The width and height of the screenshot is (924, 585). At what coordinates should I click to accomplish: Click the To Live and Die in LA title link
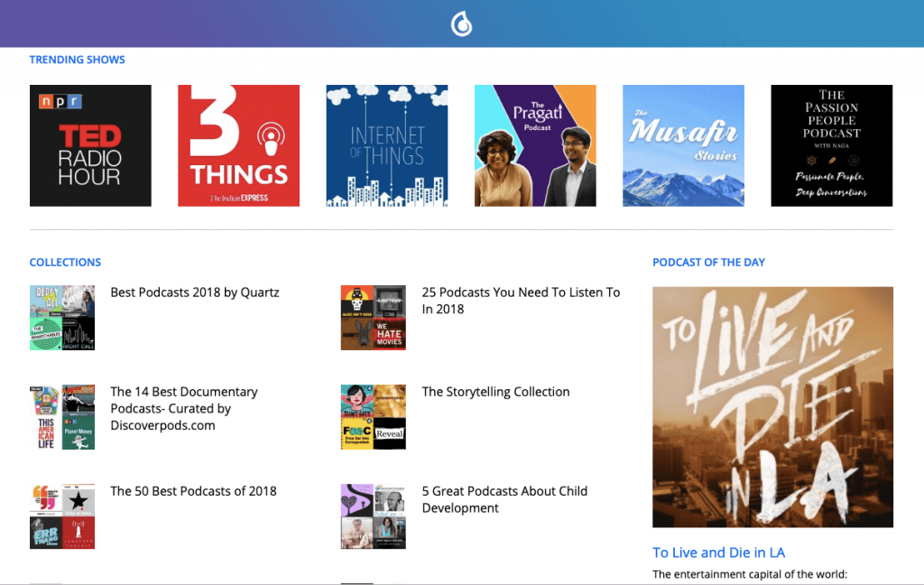(x=718, y=552)
